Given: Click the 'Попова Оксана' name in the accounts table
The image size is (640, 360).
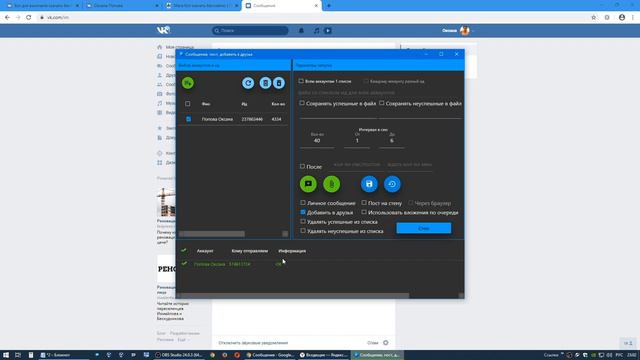Looking at the screenshot, I should [217, 119].
